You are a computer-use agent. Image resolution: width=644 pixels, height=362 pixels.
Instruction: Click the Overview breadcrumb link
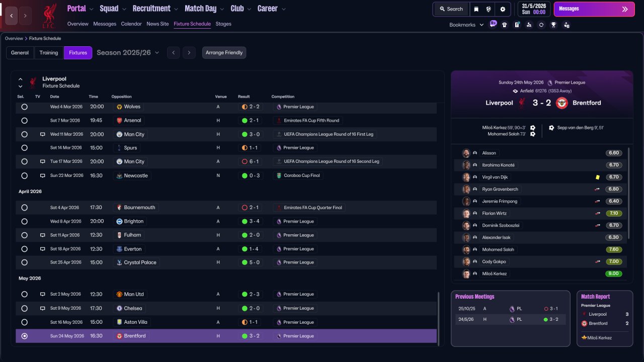pos(14,38)
